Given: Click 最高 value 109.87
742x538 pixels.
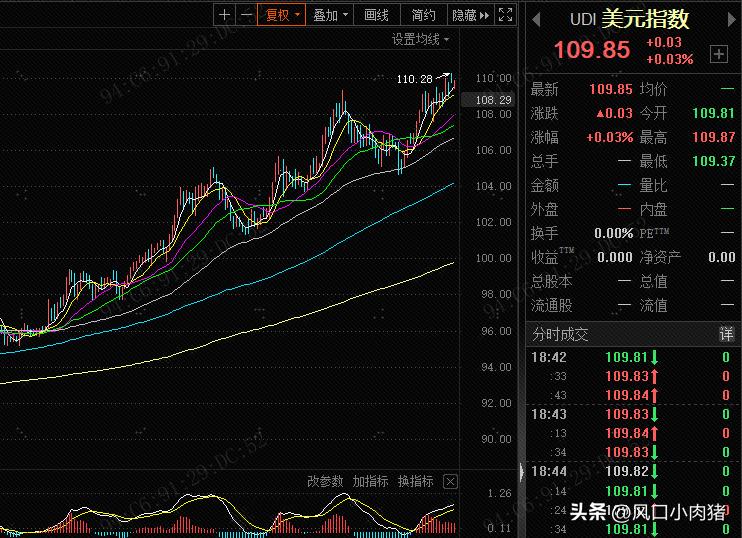Looking at the screenshot, I should click(713, 137).
